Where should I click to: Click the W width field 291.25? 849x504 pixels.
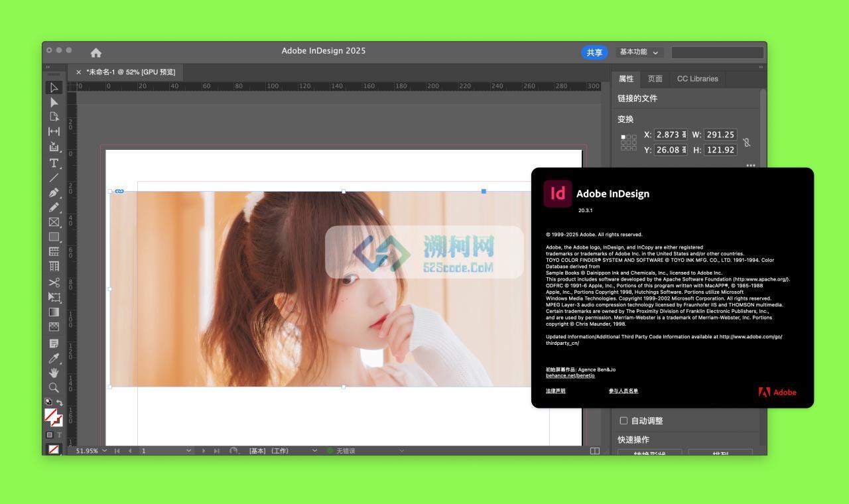tap(720, 135)
